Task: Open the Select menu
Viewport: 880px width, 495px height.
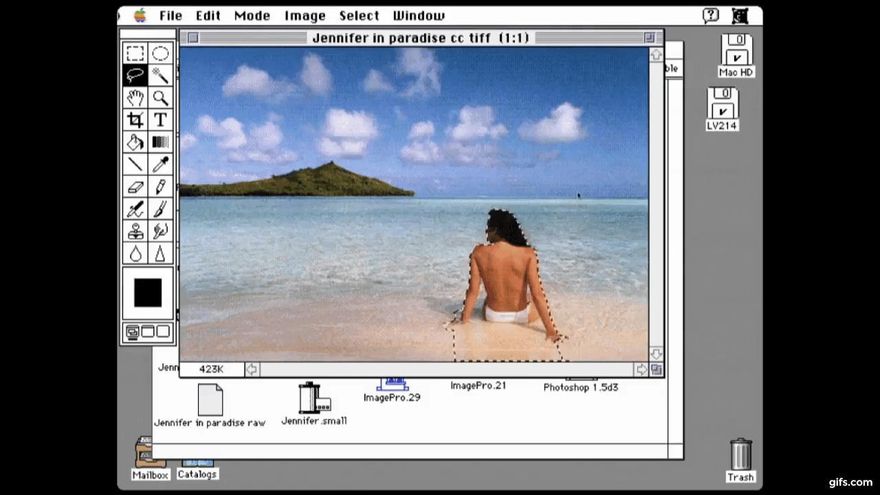Action: (359, 16)
